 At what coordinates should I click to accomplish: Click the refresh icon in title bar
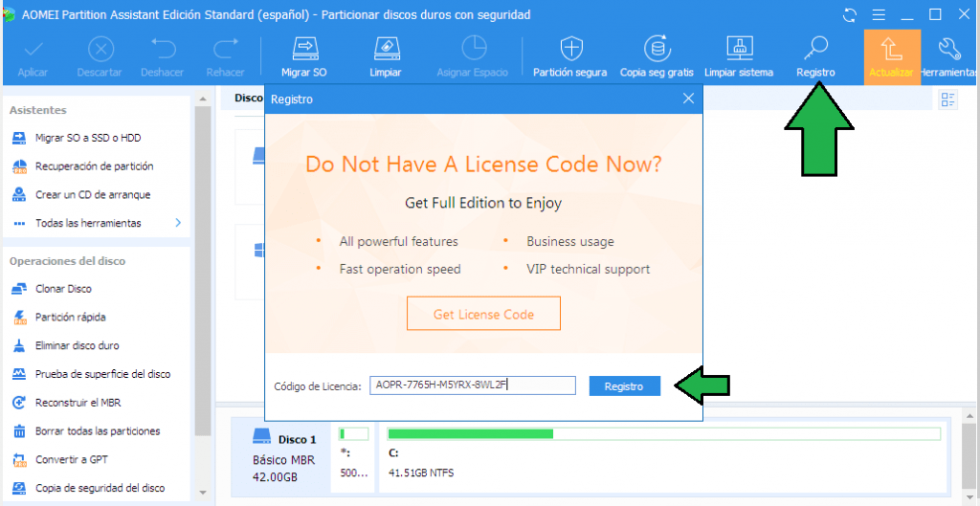coord(850,15)
